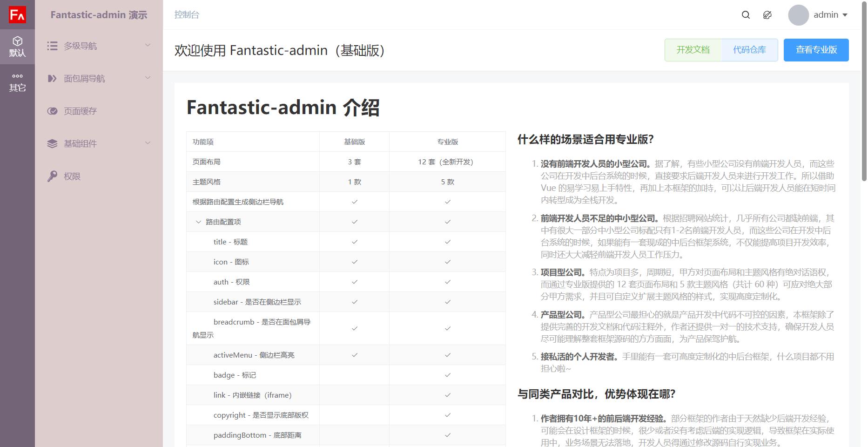Click the icon - 图标 row

coord(346,262)
